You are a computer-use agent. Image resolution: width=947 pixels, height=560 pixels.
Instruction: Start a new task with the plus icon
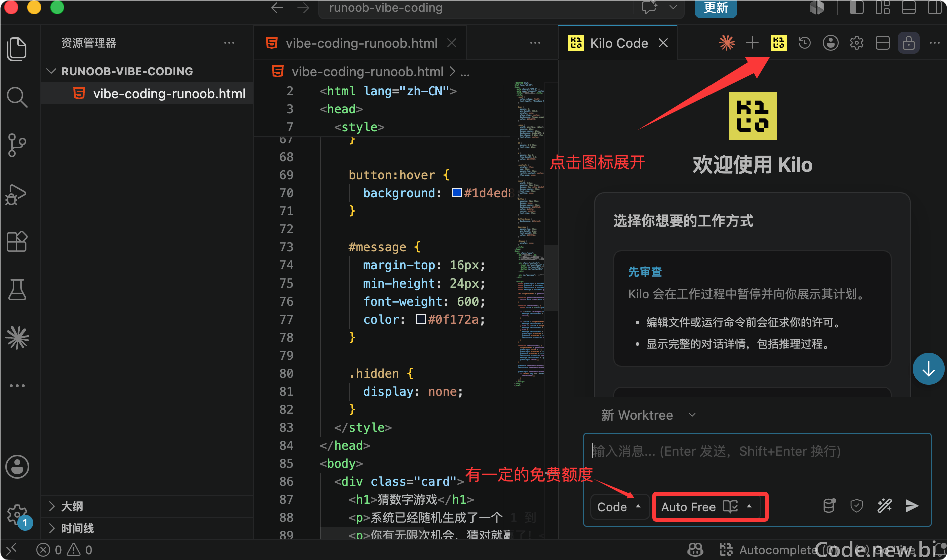(x=752, y=43)
